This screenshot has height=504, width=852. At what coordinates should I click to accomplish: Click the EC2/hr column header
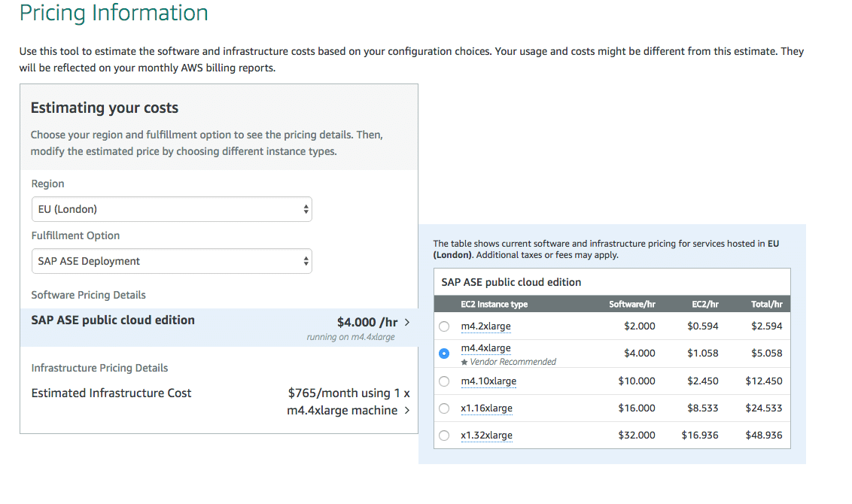pos(704,304)
